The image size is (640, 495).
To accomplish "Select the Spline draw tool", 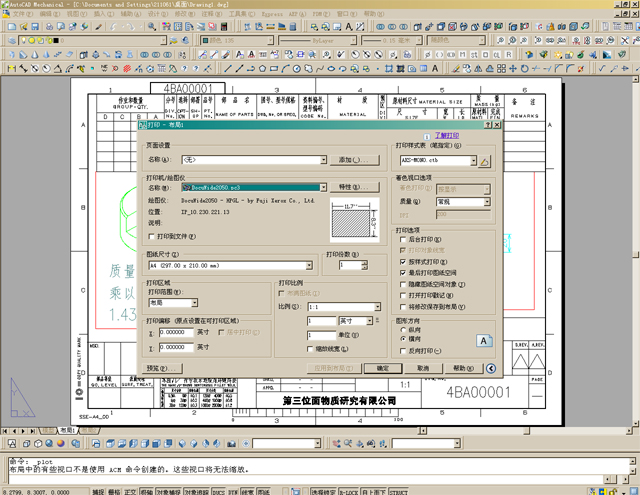I will 320,69.
